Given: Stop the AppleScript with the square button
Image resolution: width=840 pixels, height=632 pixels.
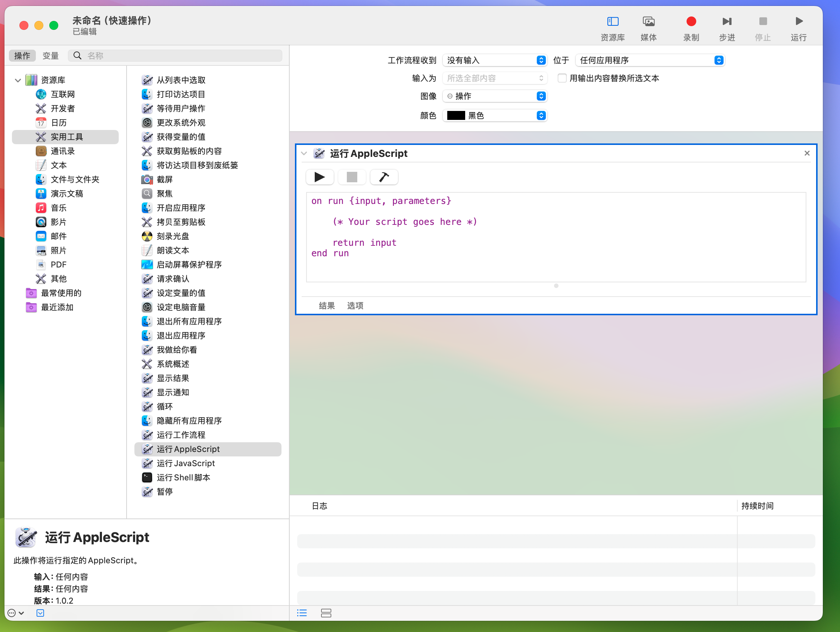Looking at the screenshot, I should [x=352, y=177].
